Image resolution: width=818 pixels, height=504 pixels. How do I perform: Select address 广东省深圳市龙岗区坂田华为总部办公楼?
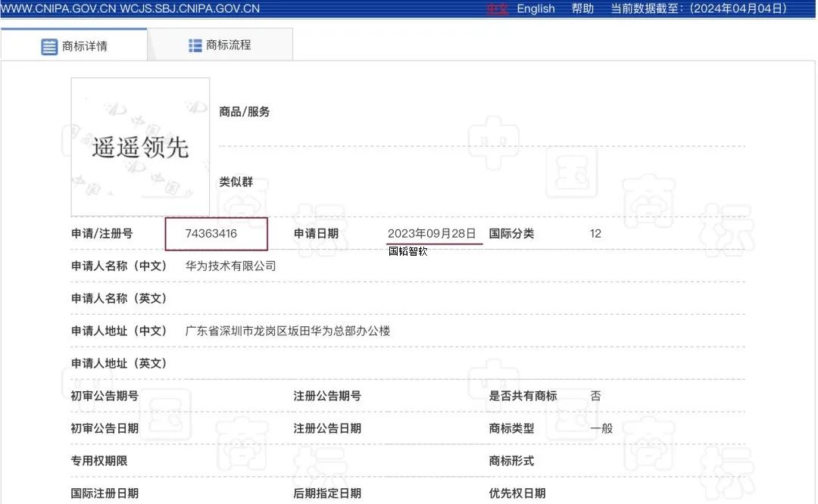click(x=288, y=331)
